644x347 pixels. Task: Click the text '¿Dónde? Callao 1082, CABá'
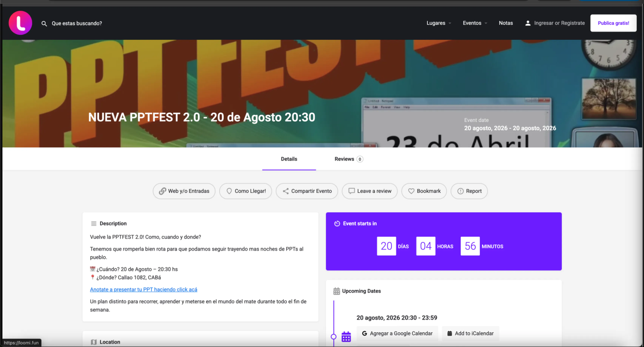[129, 277]
